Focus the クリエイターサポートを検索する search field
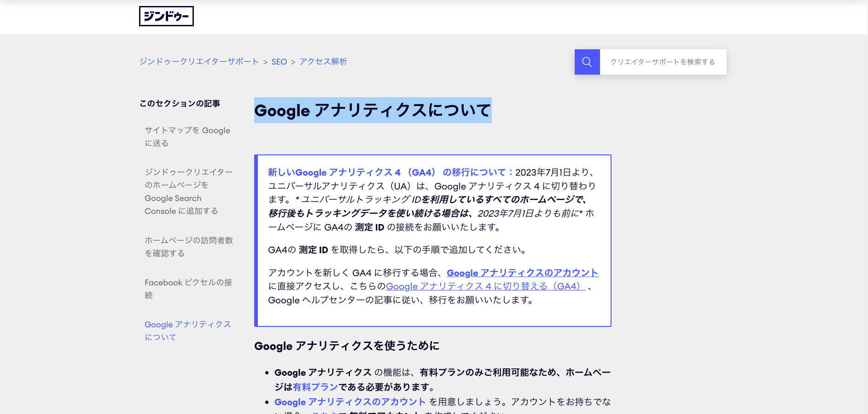 [x=663, y=62]
